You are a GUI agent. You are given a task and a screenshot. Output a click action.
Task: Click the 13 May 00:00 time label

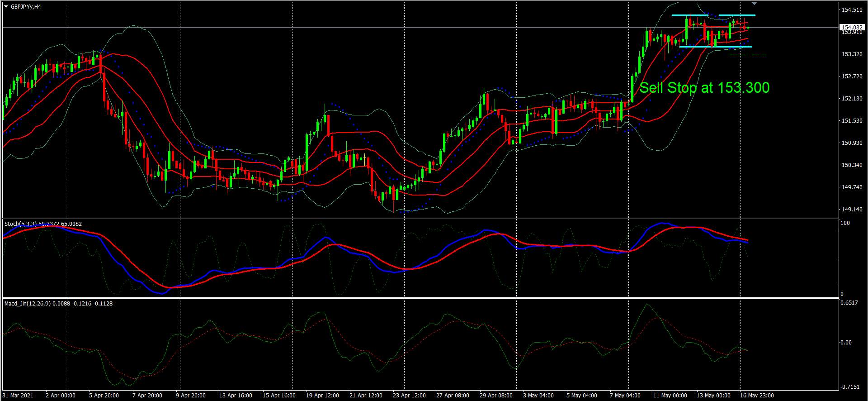click(x=713, y=396)
